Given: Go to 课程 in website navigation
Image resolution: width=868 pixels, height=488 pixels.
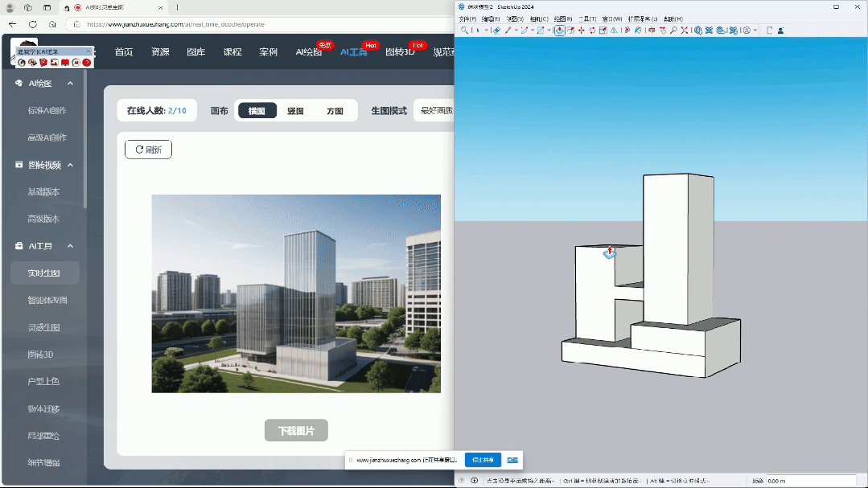Looking at the screenshot, I should click(232, 51).
